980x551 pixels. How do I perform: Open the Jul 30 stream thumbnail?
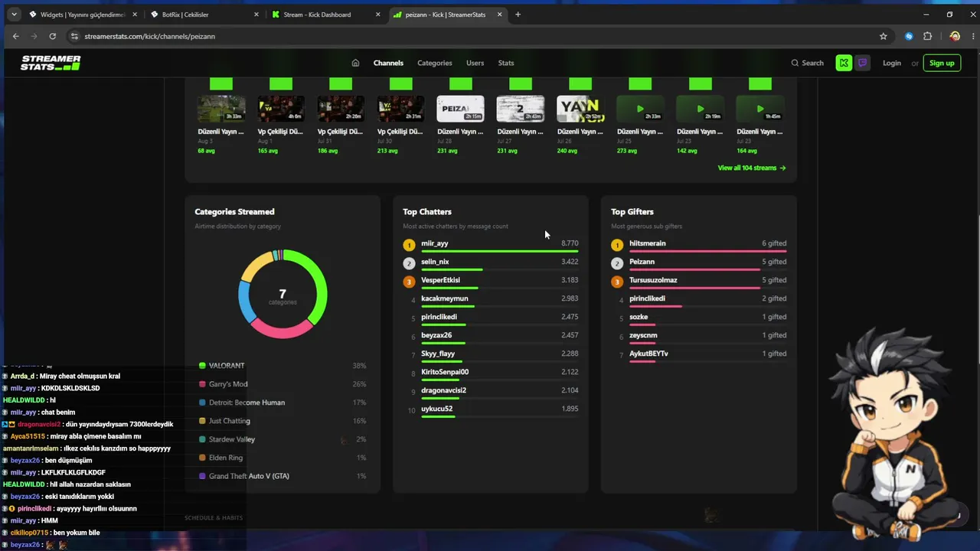click(400, 109)
